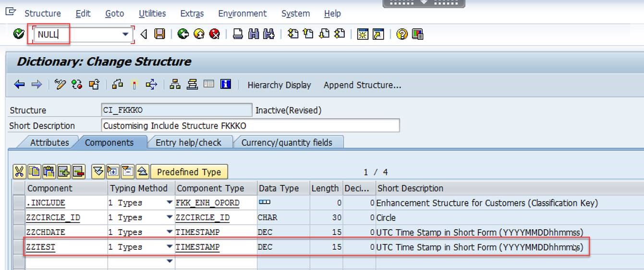Click the Delete Row icon
Image resolution: width=644 pixels, height=270 pixels.
pos(78,172)
